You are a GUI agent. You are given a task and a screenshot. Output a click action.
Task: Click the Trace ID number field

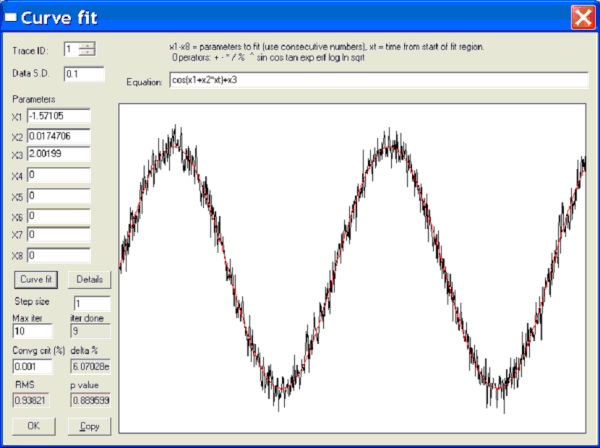click(x=70, y=48)
